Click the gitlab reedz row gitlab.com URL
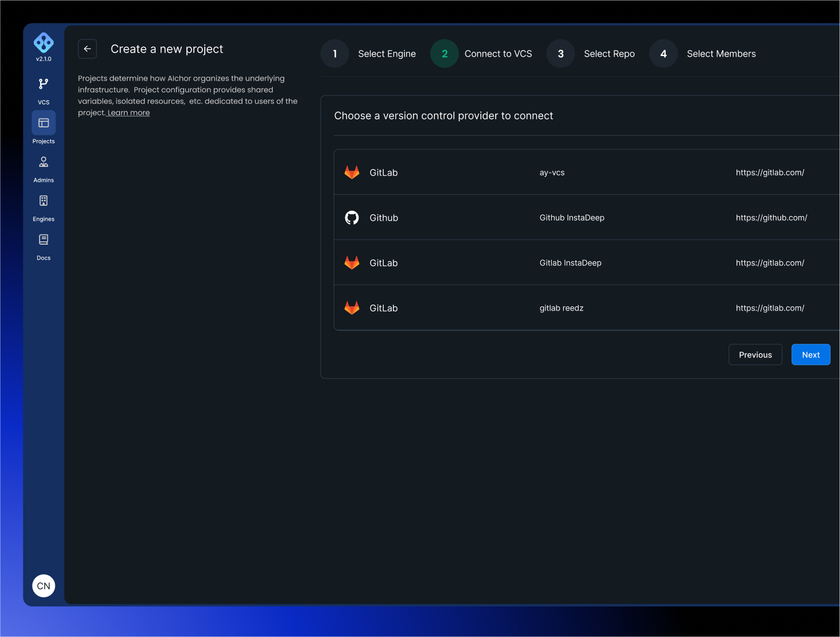Viewport: 840px width, 637px height. coord(770,308)
